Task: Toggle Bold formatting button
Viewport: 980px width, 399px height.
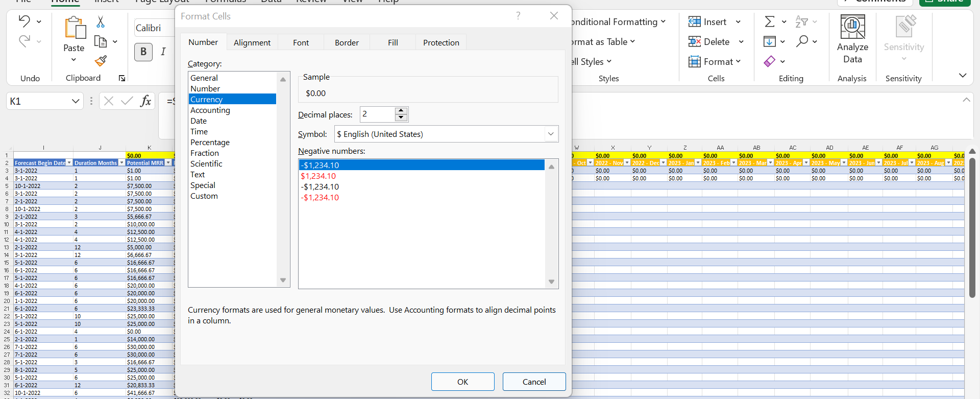Action: pos(143,52)
